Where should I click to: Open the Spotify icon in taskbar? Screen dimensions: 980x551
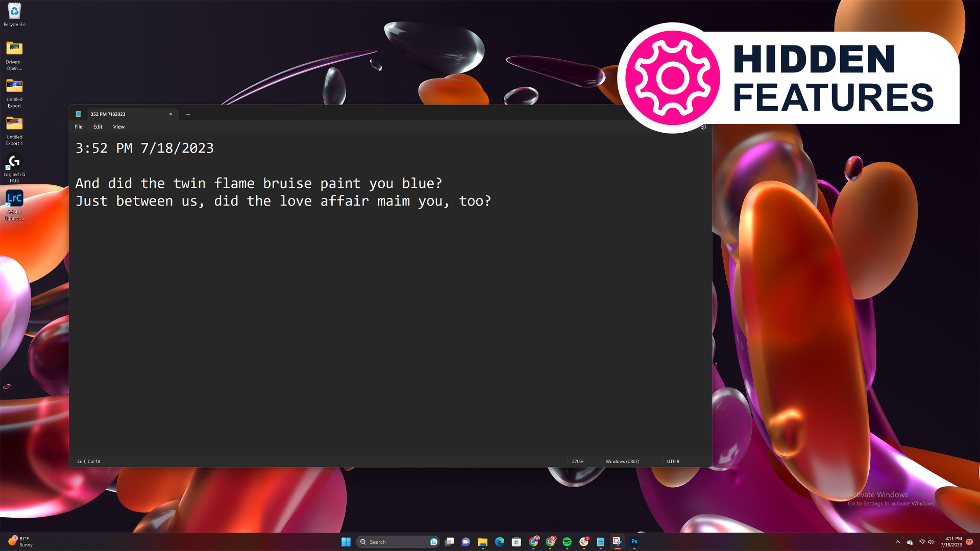coord(568,542)
